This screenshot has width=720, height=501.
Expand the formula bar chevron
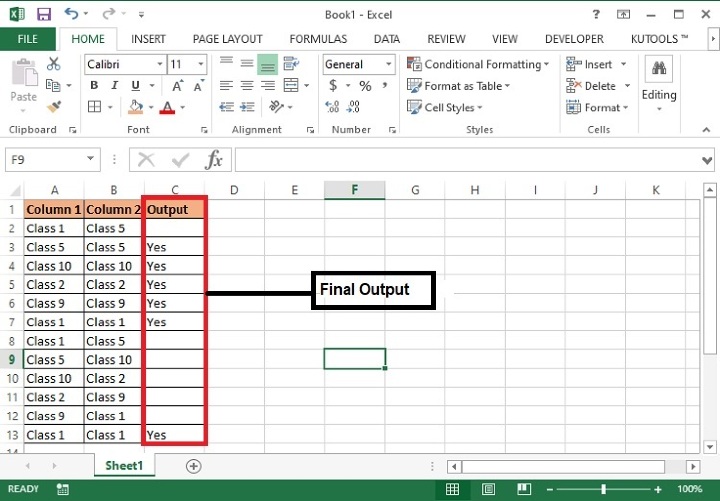[x=707, y=160]
